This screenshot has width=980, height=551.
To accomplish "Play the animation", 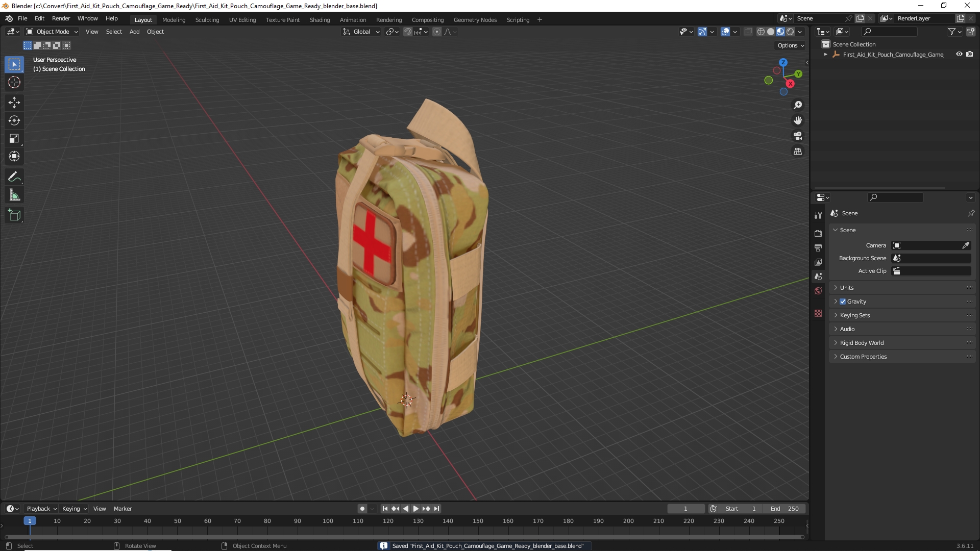I will click(415, 509).
